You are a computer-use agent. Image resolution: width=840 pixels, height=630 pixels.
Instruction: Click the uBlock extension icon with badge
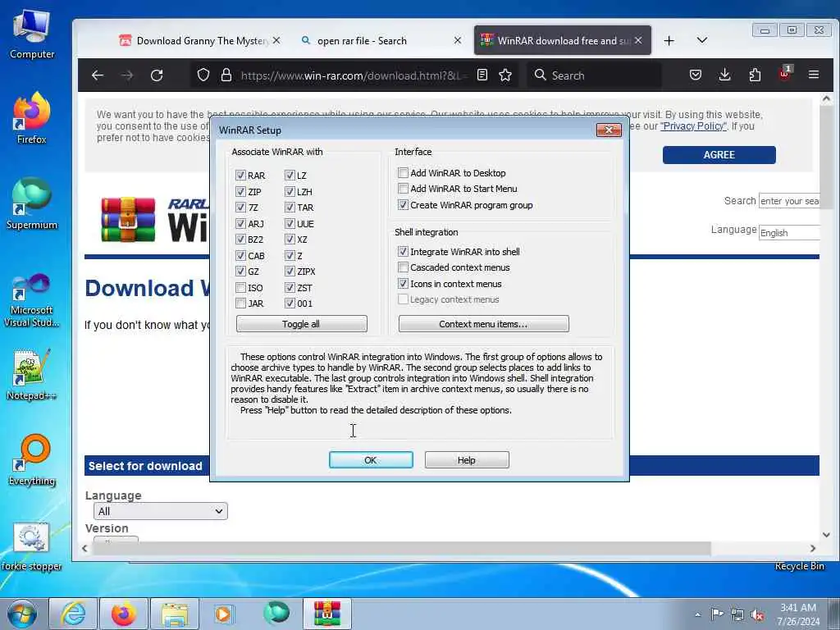[x=785, y=74]
